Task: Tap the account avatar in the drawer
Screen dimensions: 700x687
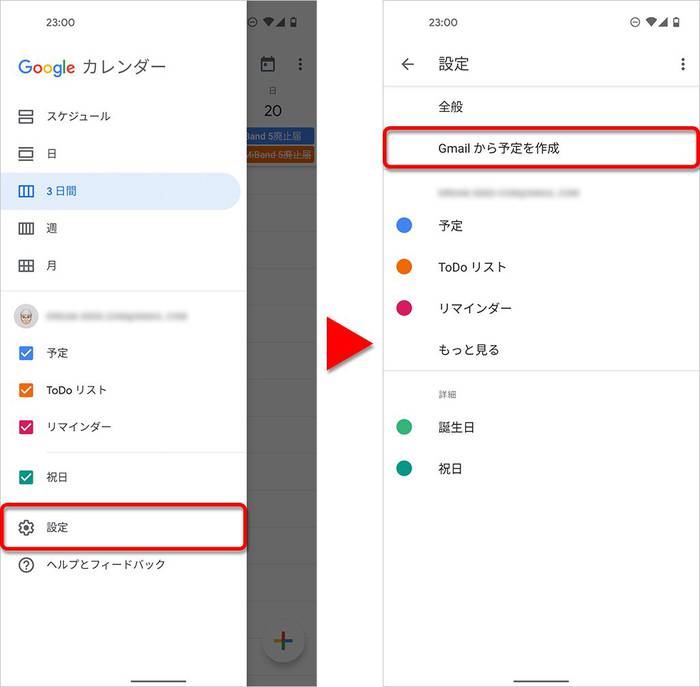Action: (26, 316)
